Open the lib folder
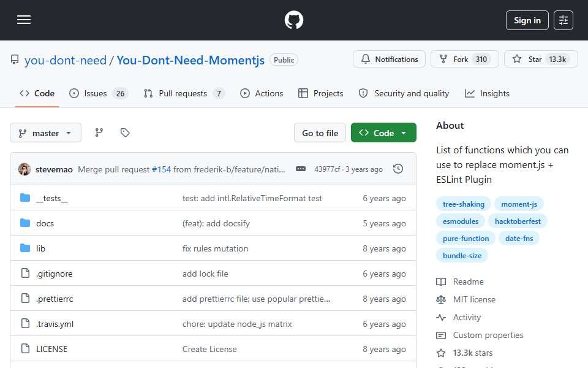The height and width of the screenshot is (368, 588). [40, 248]
